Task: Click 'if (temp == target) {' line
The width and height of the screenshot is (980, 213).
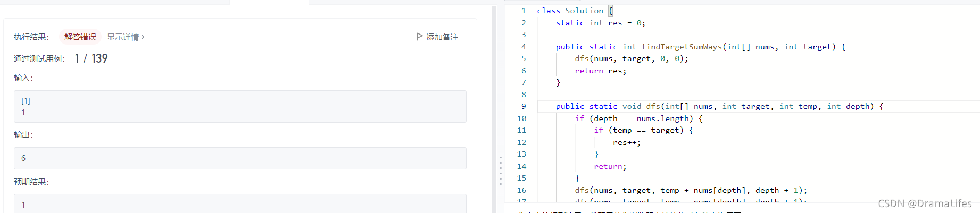Action: tap(644, 130)
